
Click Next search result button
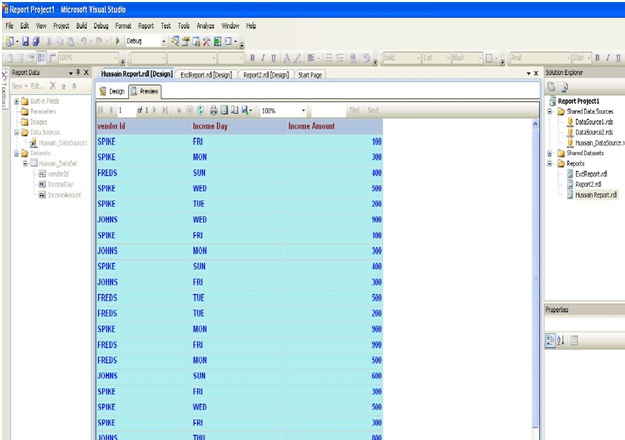(373, 110)
